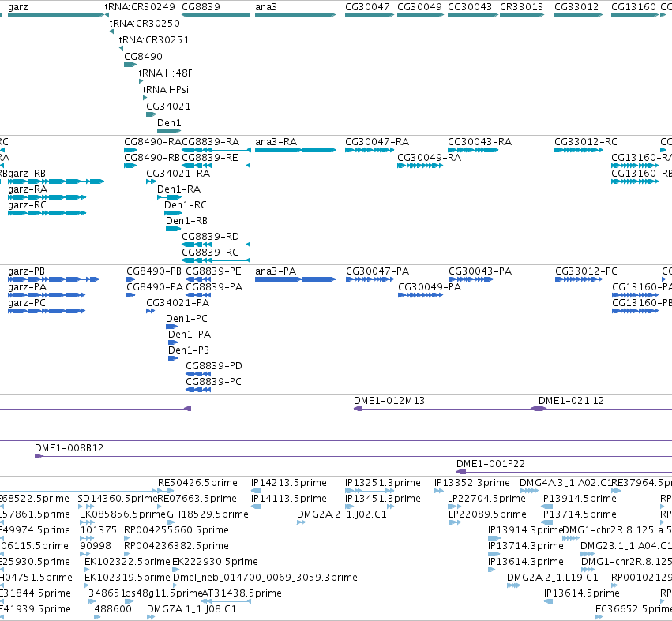Select the CG30047-RA transcript
Viewport: 672px width, 621px height.
click(x=370, y=150)
